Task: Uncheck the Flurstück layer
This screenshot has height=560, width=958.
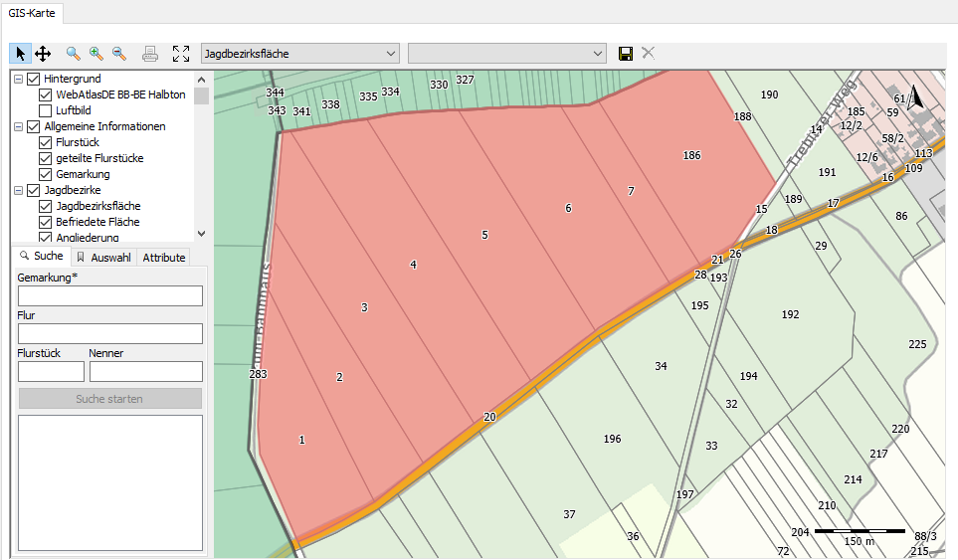Action: (x=46, y=142)
